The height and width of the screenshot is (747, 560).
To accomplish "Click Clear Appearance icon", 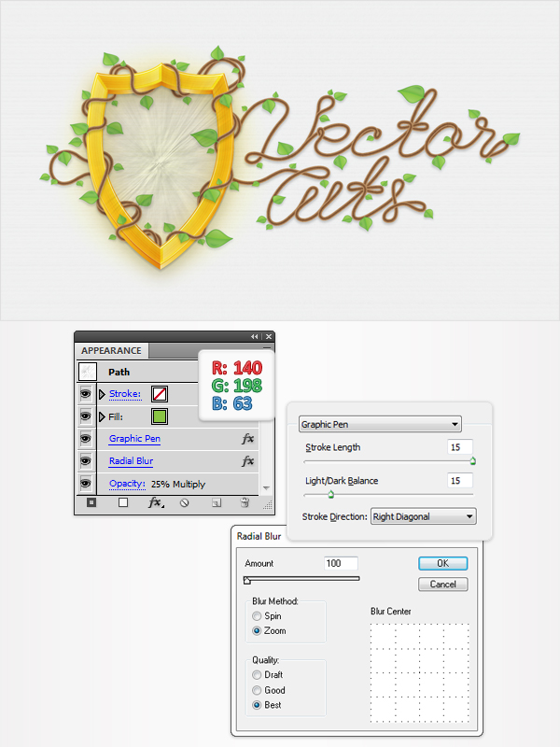I will [x=184, y=502].
